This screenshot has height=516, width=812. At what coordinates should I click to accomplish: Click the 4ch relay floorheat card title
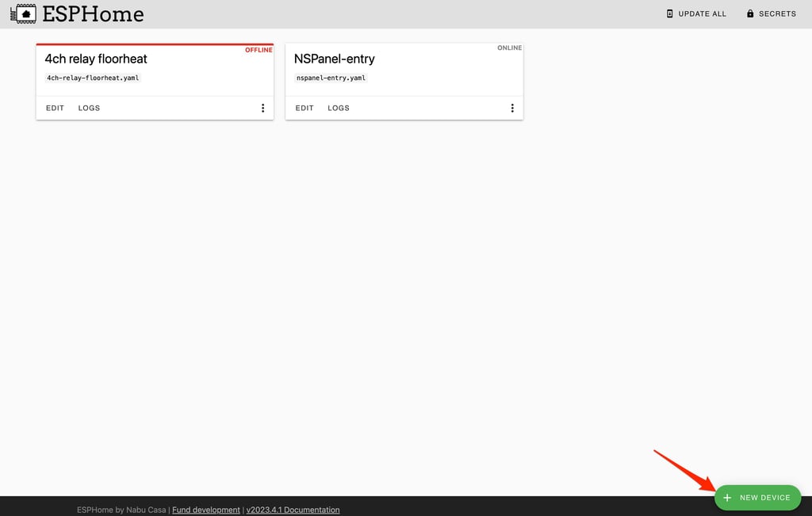click(96, 59)
